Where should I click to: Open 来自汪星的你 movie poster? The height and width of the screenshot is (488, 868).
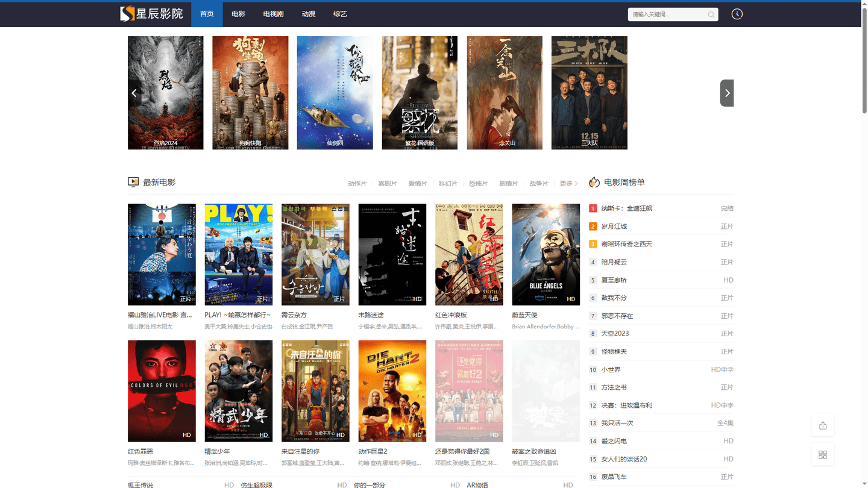point(315,391)
